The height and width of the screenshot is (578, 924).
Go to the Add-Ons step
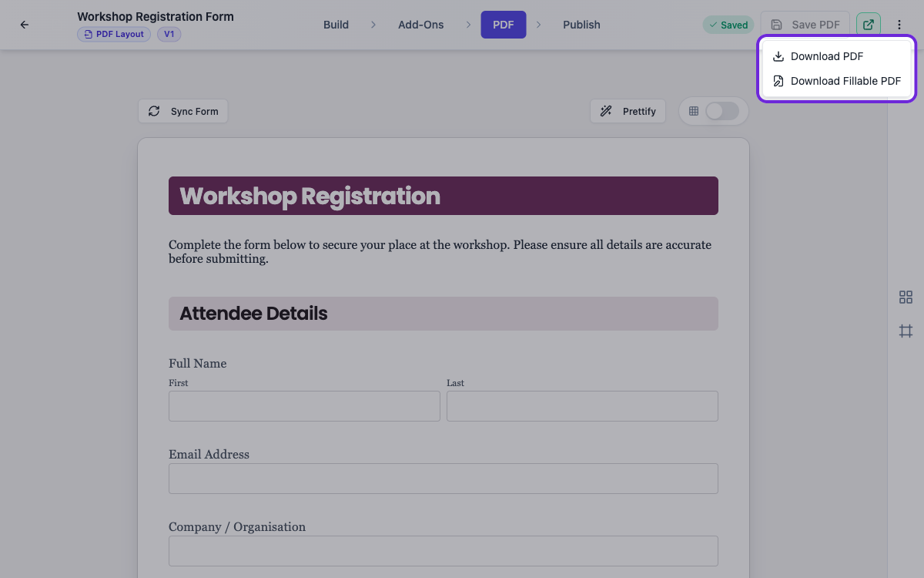421,25
